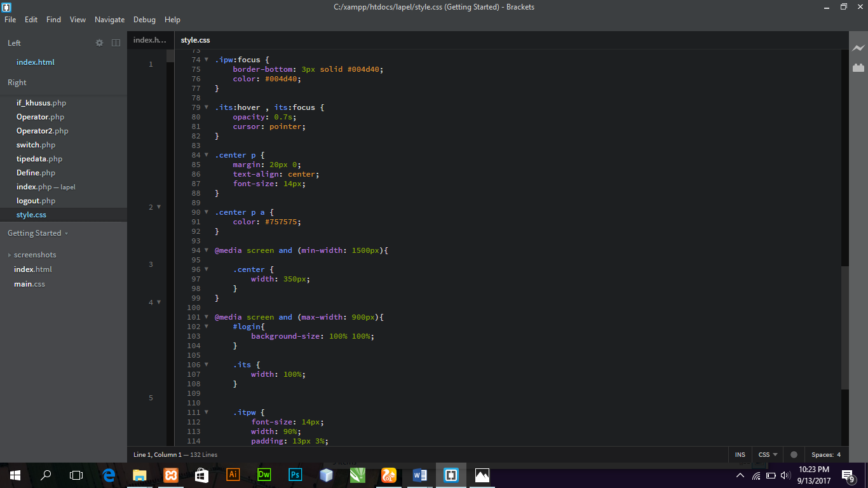Toggle INS insert/overwrite mode
This screenshot has width=868, height=488.
tap(740, 454)
